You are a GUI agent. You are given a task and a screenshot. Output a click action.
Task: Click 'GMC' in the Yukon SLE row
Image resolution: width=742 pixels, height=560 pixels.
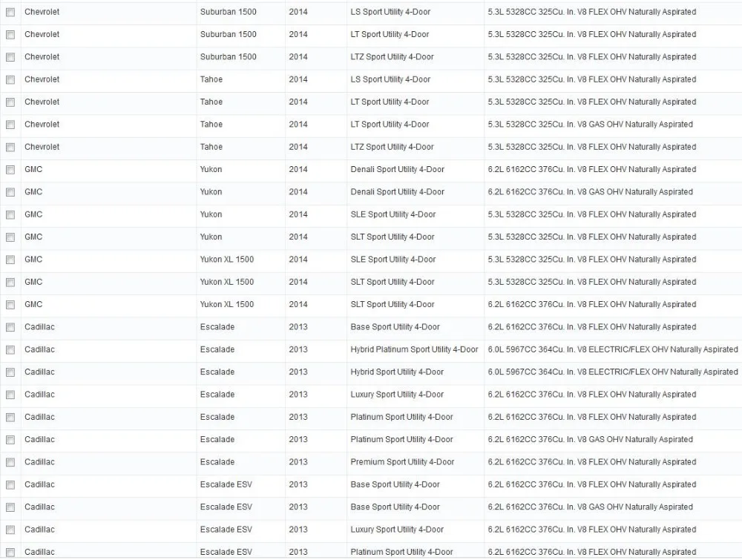point(33,215)
